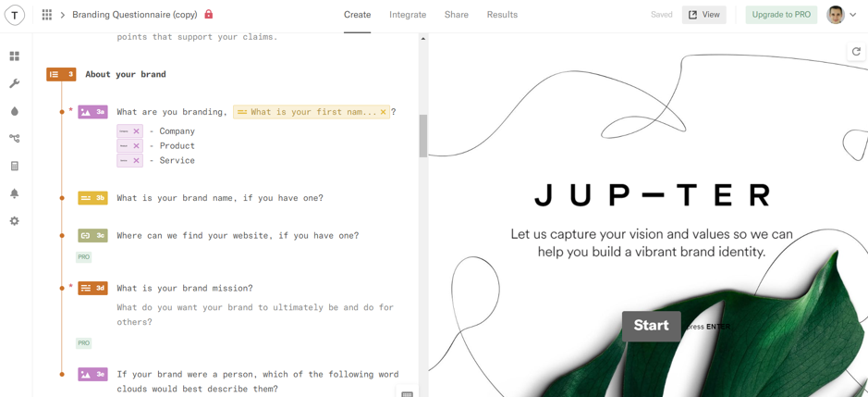
Task: Click the 3a picture choice block icon
Action: click(x=92, y=112)
